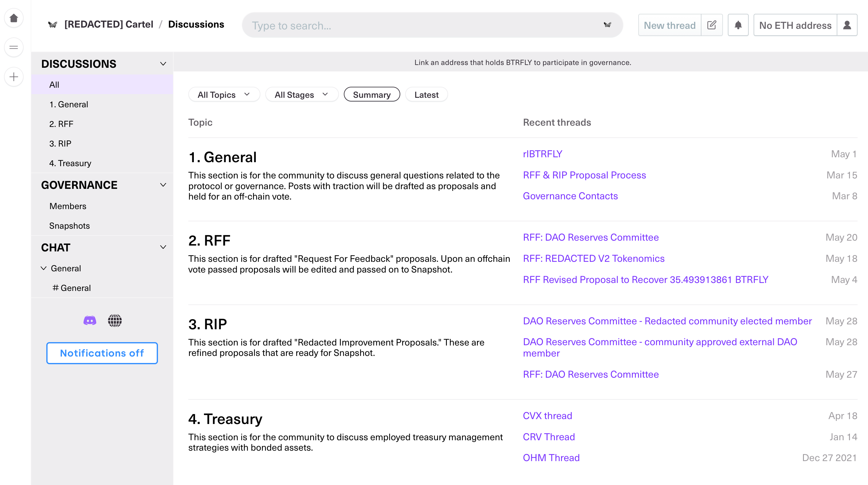Viewport: 868px width, 485px height.
Task: Open the RFF: REDACTED V2 Tokenomics thread
Action: click(x=593, y=258)
